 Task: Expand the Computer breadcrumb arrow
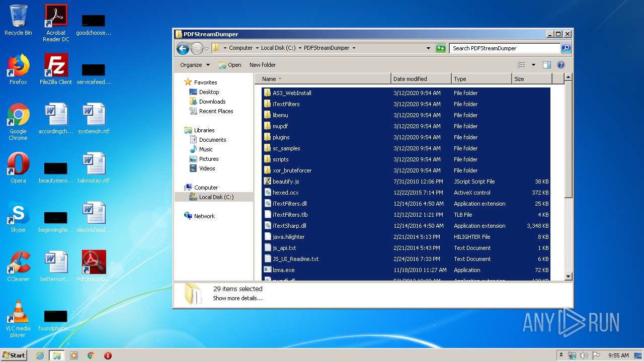[x=257, y=48]
